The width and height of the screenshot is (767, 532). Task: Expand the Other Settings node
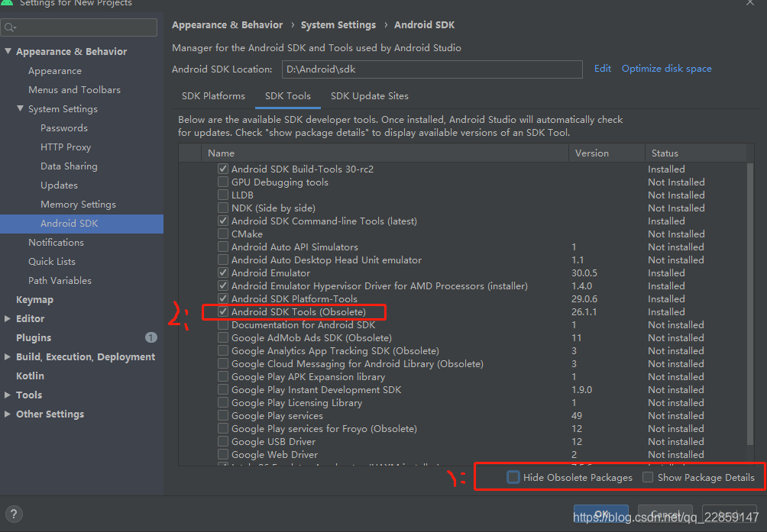(8, 414)
